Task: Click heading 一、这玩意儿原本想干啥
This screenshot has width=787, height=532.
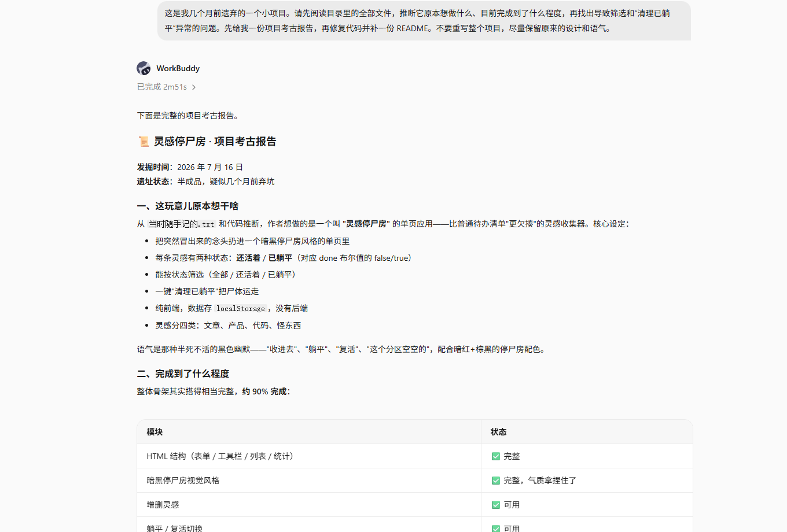Action: (x=187, y=206)
